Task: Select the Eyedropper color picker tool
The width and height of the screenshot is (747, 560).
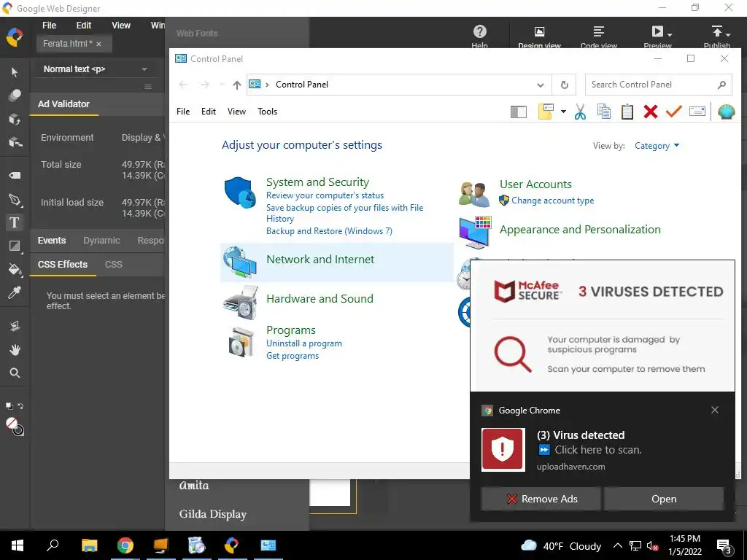Action: click(x=15, y=293)
